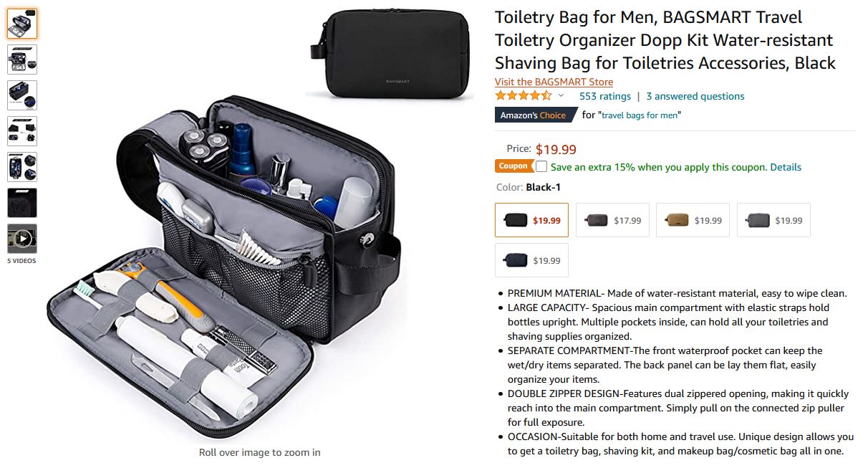Visit the BAGSMART Store link
Screen dimensions: 868x468
[x=554, y=82]
